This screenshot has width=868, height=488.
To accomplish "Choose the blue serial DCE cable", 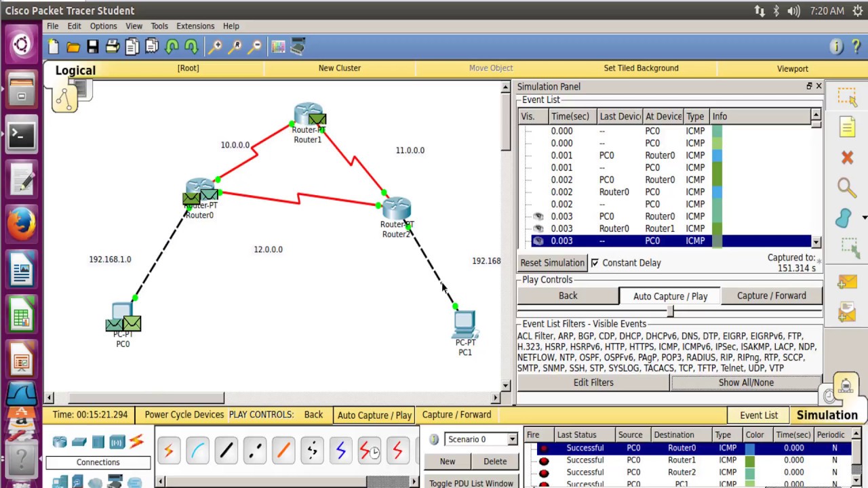I will 340,450.
